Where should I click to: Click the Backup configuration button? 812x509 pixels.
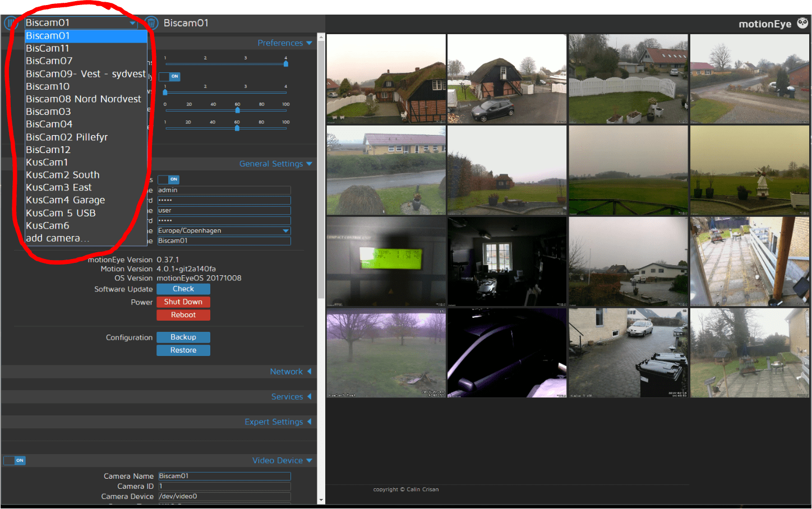pyautogui.click(x=183, y=337)
